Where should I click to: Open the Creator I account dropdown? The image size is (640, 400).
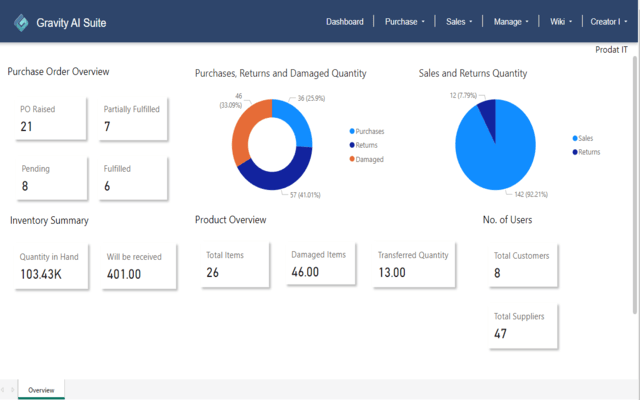[x=608, y=21]
